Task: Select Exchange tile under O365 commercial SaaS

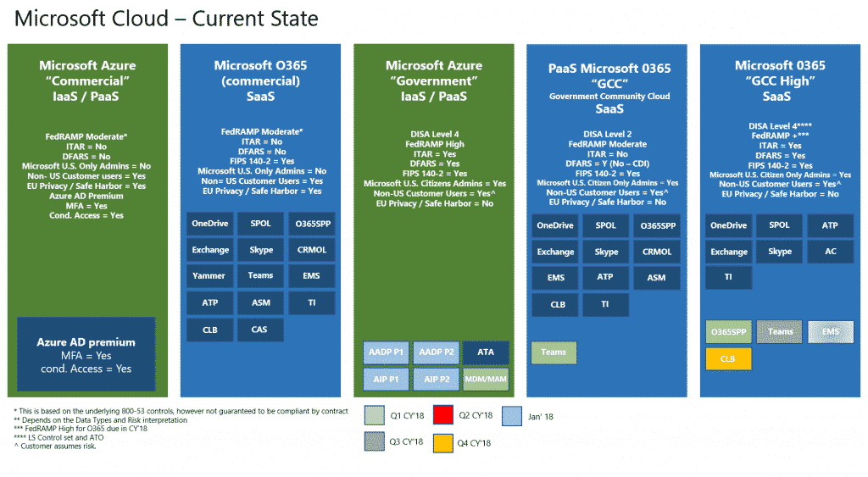Action: click(x=210, y=250)
